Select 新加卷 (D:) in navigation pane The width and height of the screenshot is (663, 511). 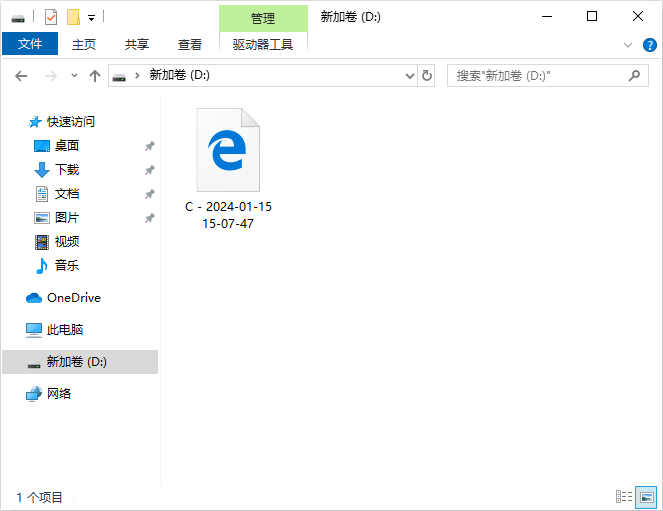click(x=80, y=362)
